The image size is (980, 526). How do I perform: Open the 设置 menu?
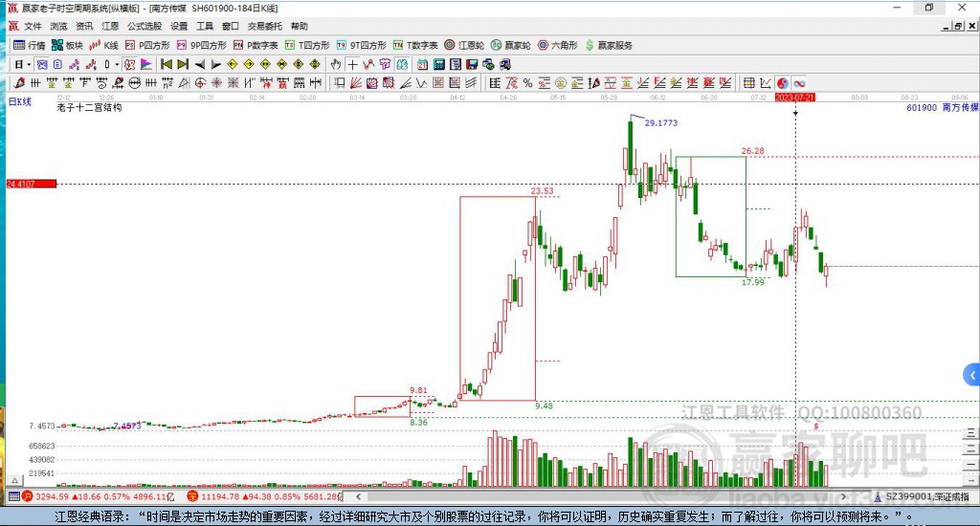click(179, 26)
